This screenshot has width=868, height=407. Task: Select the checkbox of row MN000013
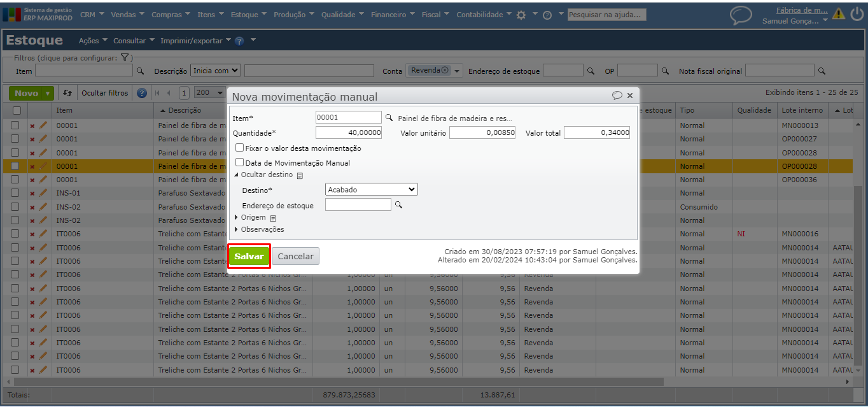point(15,125)
